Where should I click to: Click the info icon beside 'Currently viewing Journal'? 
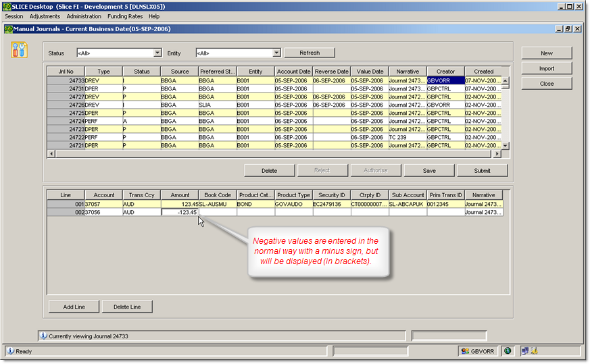point(43,335)
